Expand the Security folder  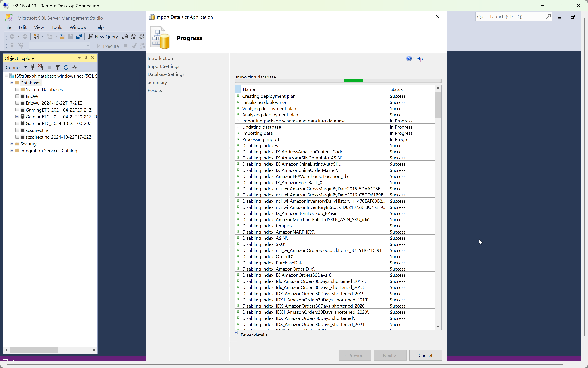[12, 144]
